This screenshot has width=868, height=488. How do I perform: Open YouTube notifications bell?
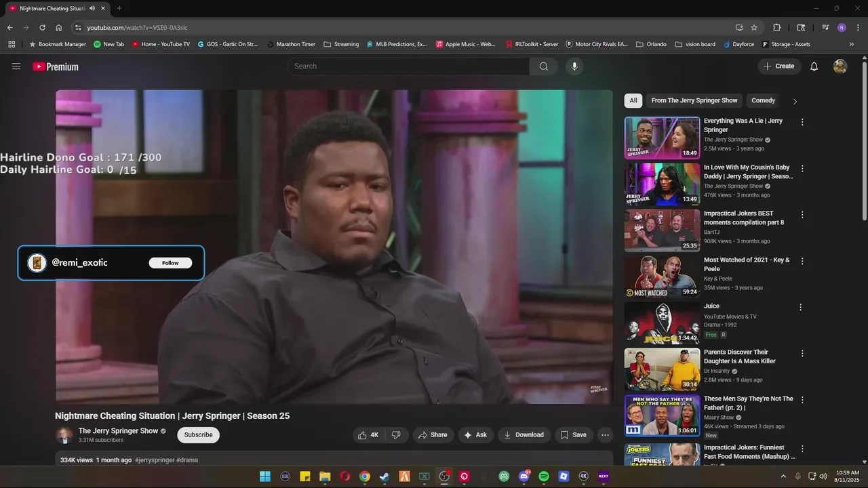pyautogui.click(x=814, y=66)
